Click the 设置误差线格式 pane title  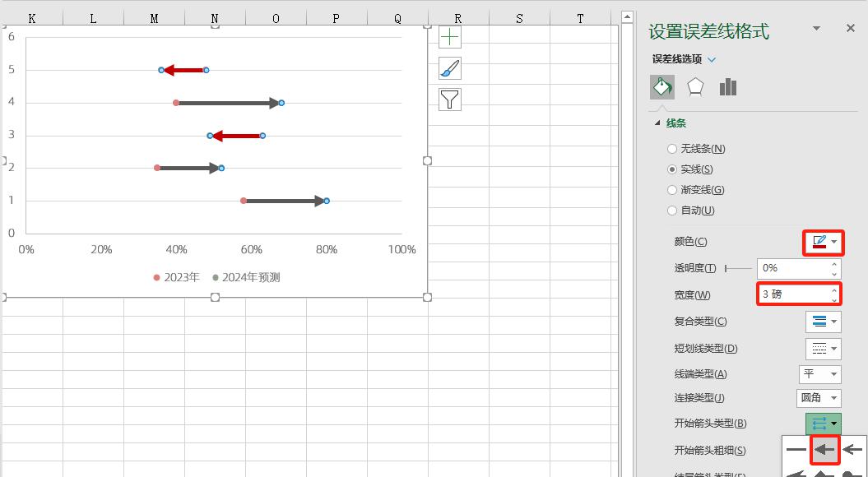tap(708, 31)
